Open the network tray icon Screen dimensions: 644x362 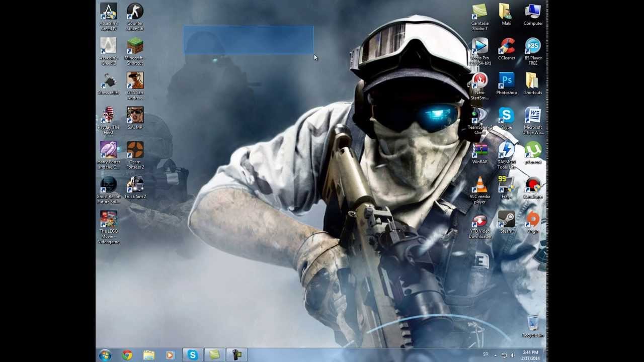coord(504,355)
